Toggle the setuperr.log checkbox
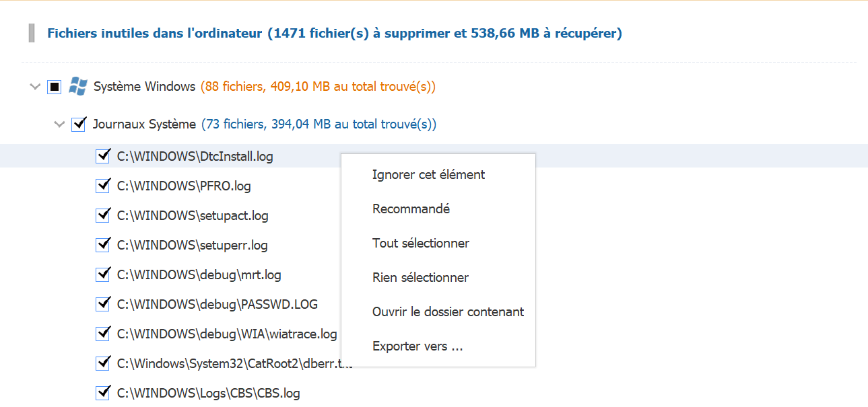The height and width of the screenshot is (407, 868). [x=103, y=245]
